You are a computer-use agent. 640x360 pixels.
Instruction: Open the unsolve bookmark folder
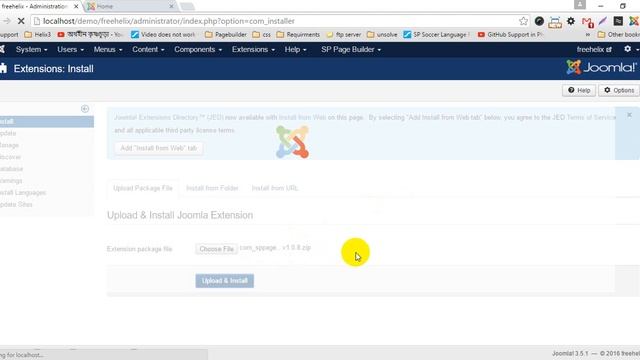[x=382, y=35]
